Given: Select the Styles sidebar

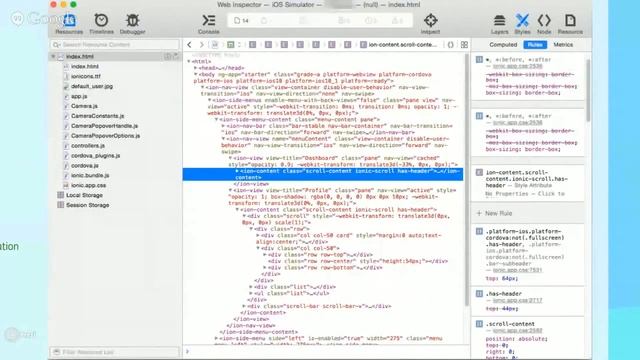Looking at the screenshot, I should (x=522, y=24).
